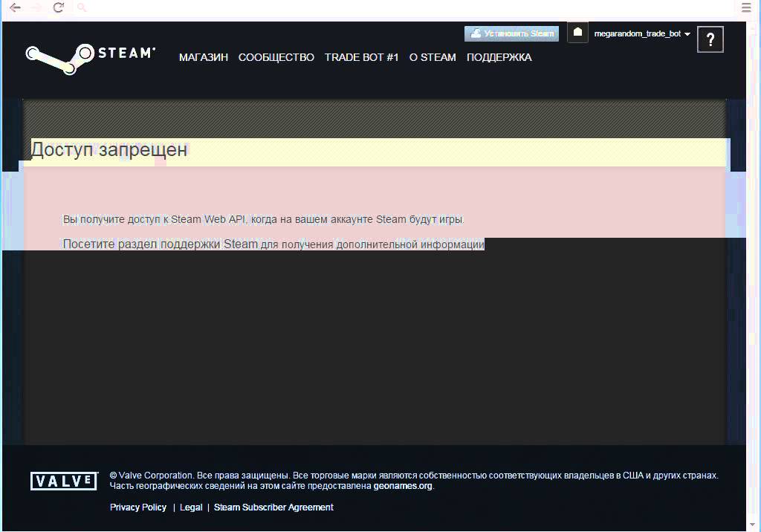Image resolution: width=761 pixels, height=532 pixels.
Task: Click the scrollbar down arrow
Action: tap(753, 525)
